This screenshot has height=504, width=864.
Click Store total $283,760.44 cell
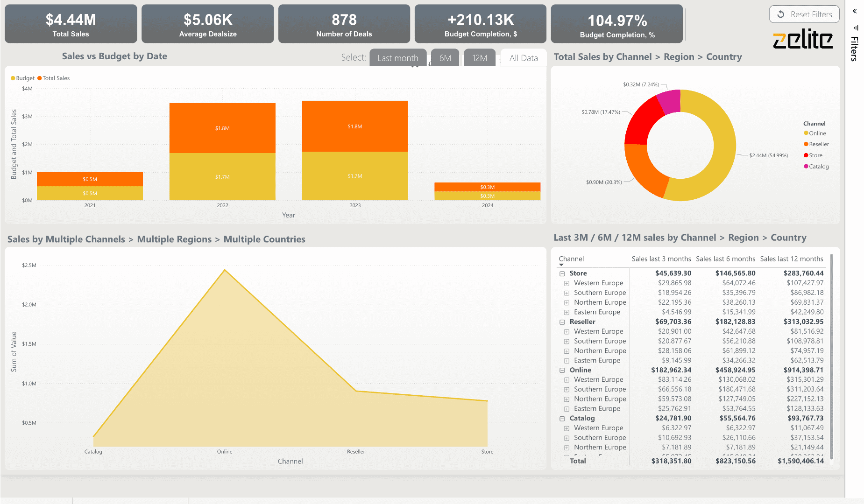point(803,273)
